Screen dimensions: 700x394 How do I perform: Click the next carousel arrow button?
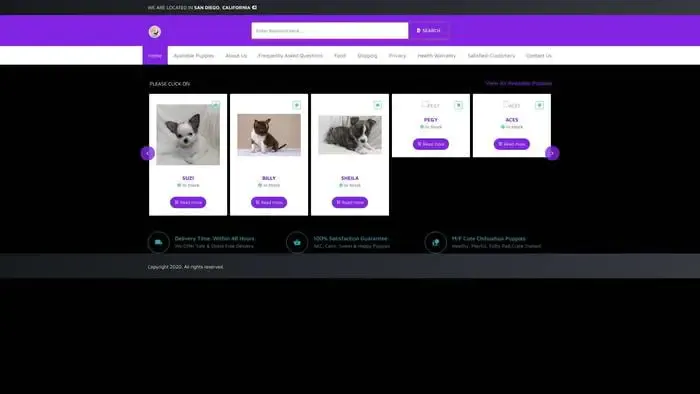pyautogui.click(x=552, y=153)
